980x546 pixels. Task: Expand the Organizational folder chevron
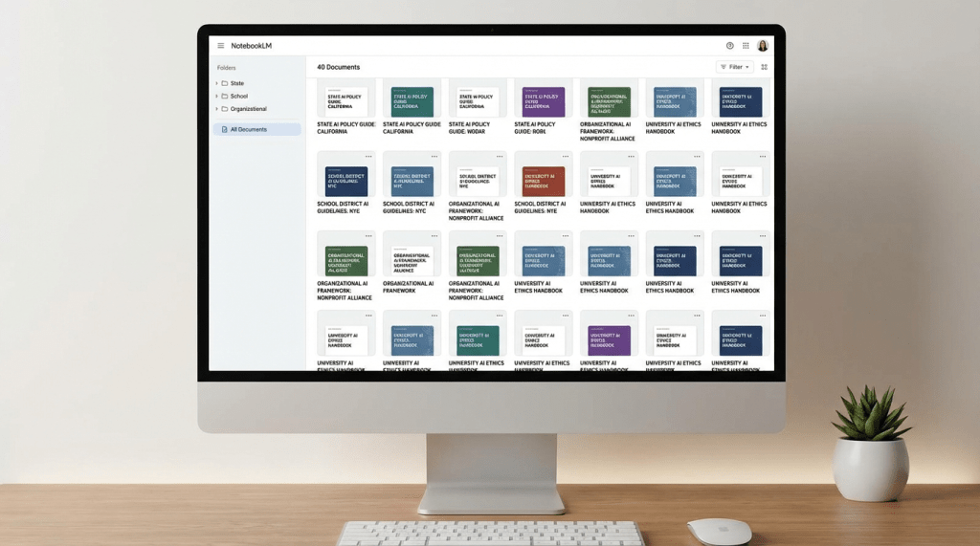(216, 109)
